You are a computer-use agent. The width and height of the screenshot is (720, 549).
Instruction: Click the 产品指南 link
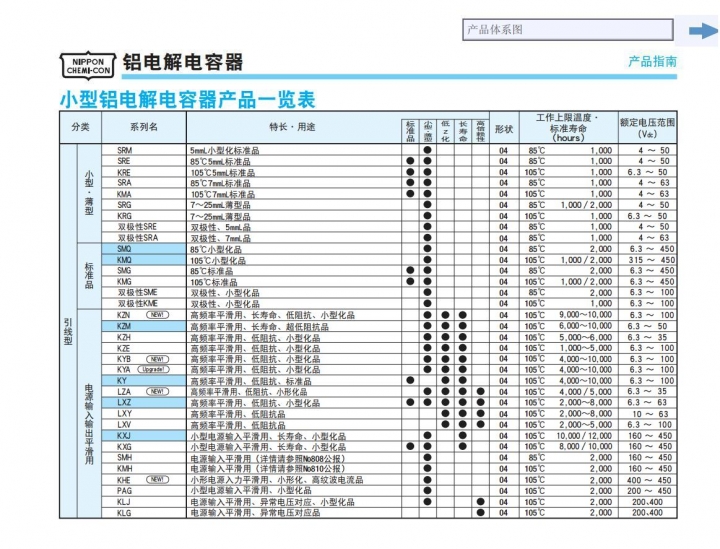652,62
